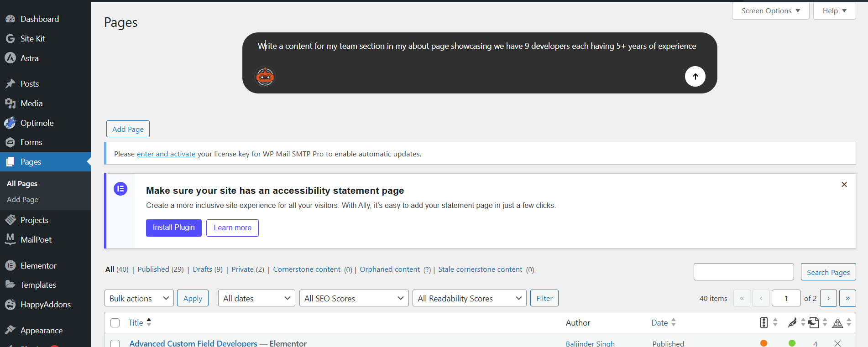
Task: Jump to the last page of results
Action: [847, 298]
